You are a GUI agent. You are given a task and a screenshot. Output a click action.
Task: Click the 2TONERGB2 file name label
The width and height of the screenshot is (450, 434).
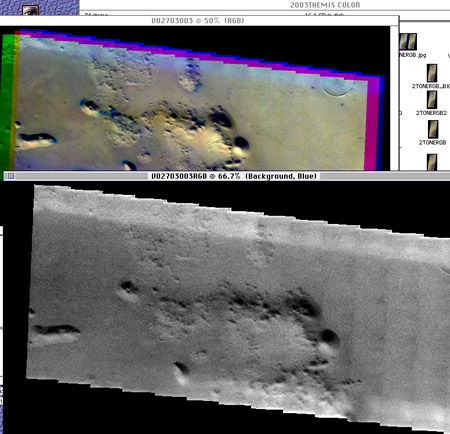[431, 113]
